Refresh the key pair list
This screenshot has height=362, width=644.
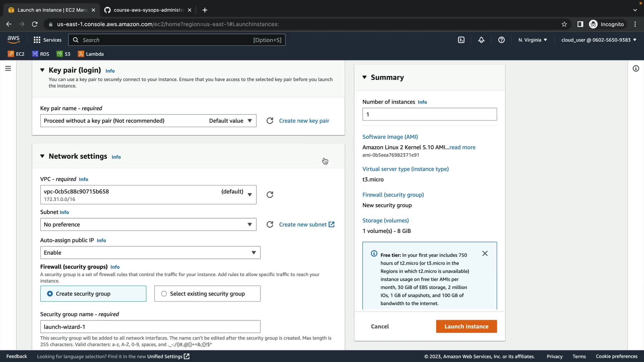(x=270, y=121)
